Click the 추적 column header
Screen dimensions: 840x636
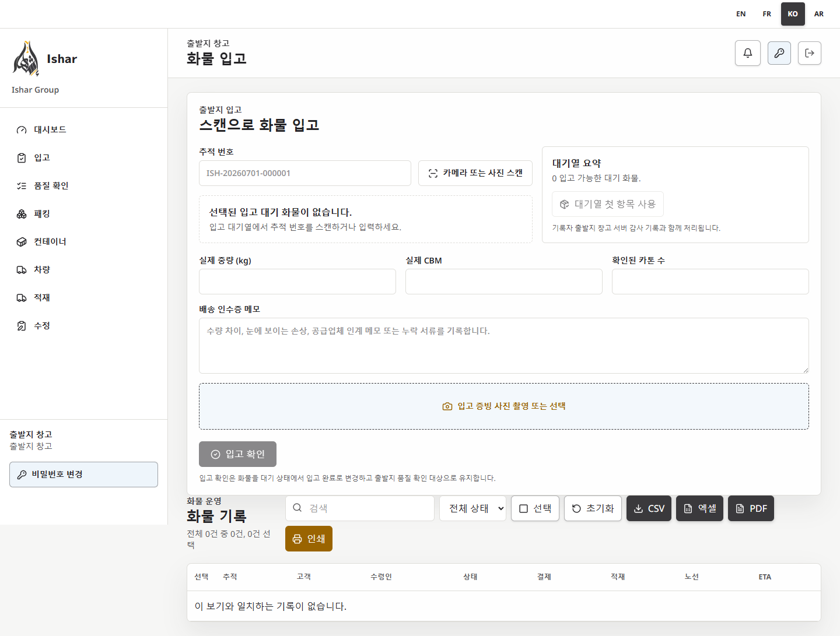[x=230, y=577]
